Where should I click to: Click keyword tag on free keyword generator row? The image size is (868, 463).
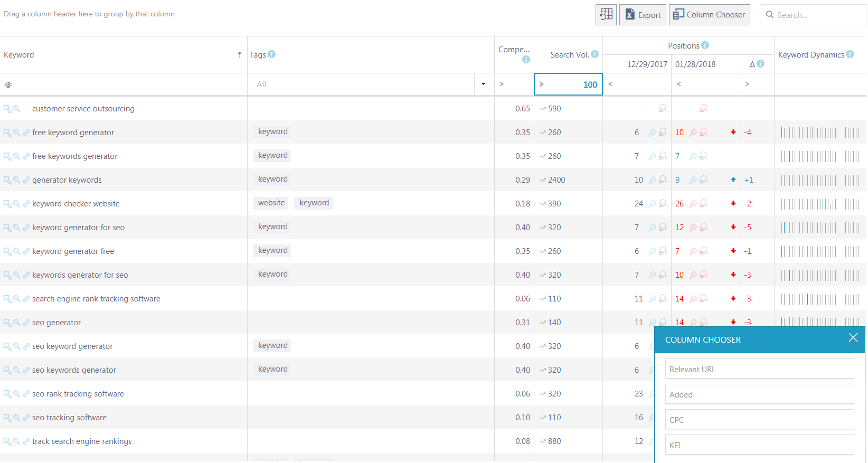click(273, 131)
